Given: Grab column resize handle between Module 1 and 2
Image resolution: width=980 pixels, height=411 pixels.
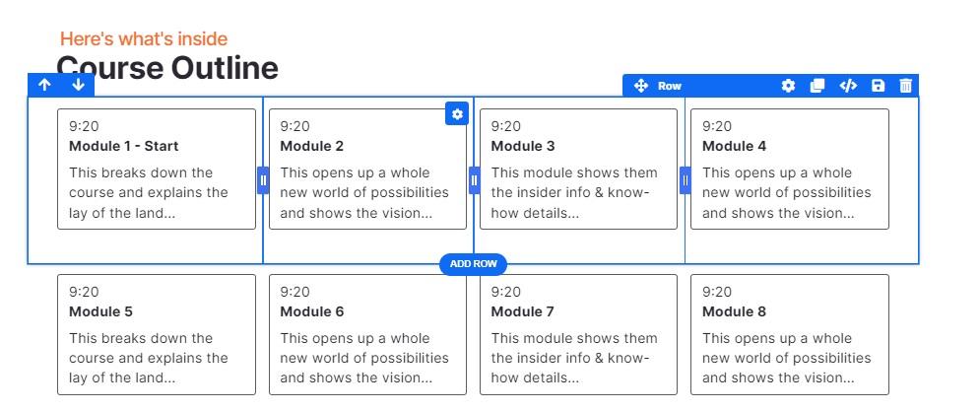Looking at the screenshot, I should [x=263, y=180].
